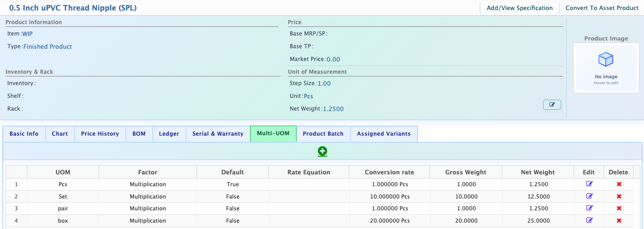Click the Market Price value 0.00

click(x=333, y=59)
